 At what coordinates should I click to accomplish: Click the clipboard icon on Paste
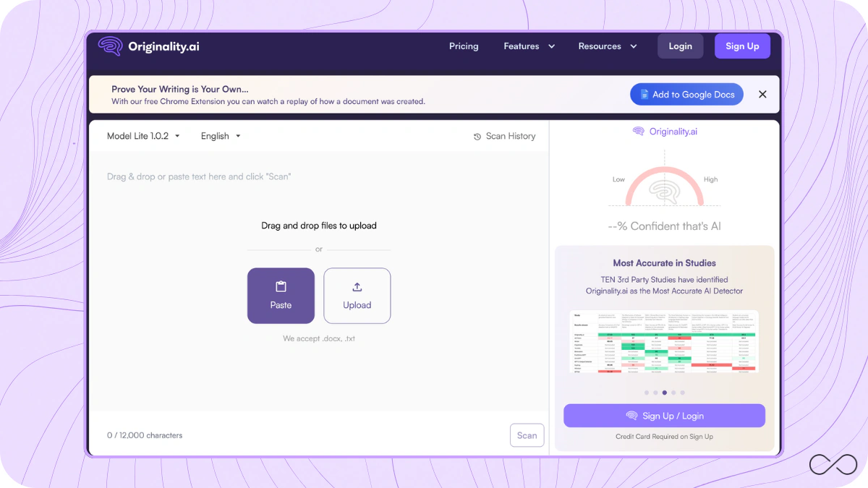281,287
